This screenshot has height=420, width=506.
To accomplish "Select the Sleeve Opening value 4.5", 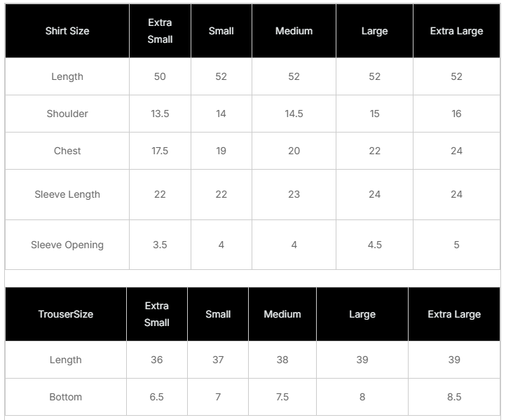I will [x=374, y=245].
